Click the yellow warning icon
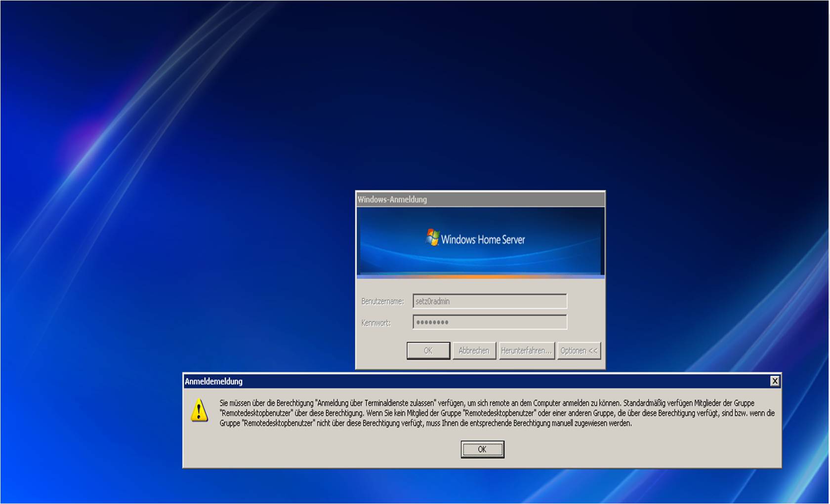Viewport: 830px width, 504px height. [199, 410]
